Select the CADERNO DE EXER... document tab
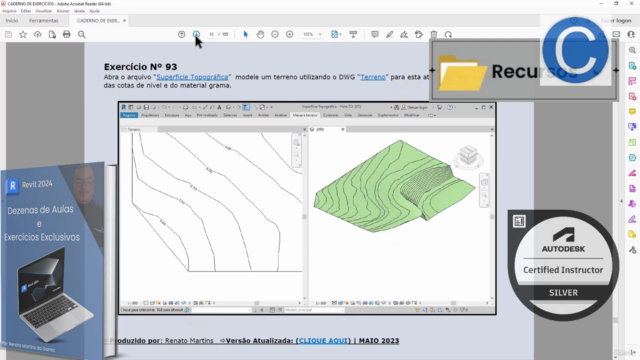Screen dimensions: 640x360 pos(98,20)
